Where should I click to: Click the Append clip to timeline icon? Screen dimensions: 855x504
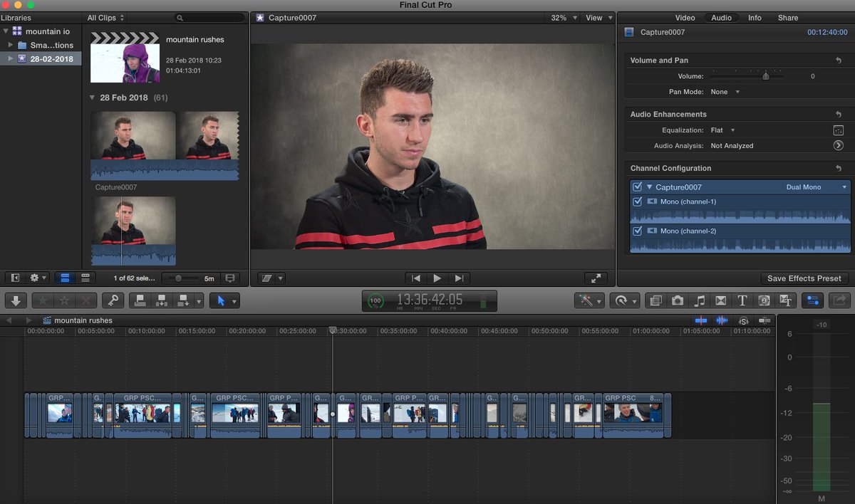click(182, 300)
